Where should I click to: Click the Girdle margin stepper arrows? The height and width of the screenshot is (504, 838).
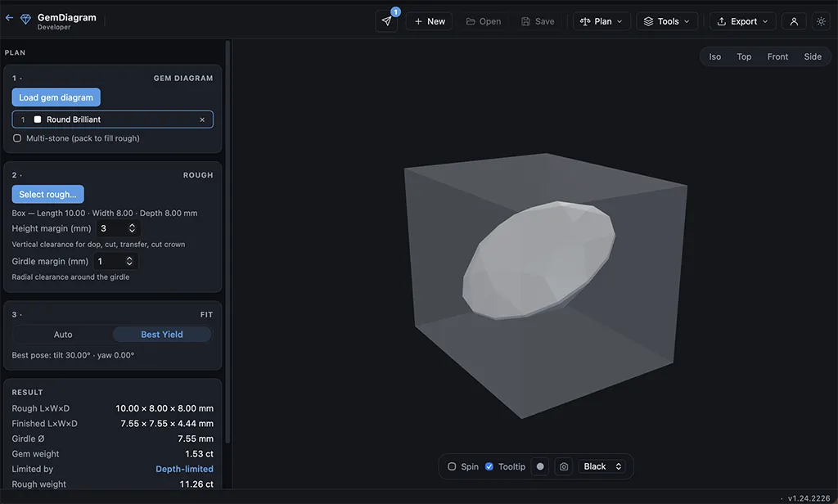point(129,261)
